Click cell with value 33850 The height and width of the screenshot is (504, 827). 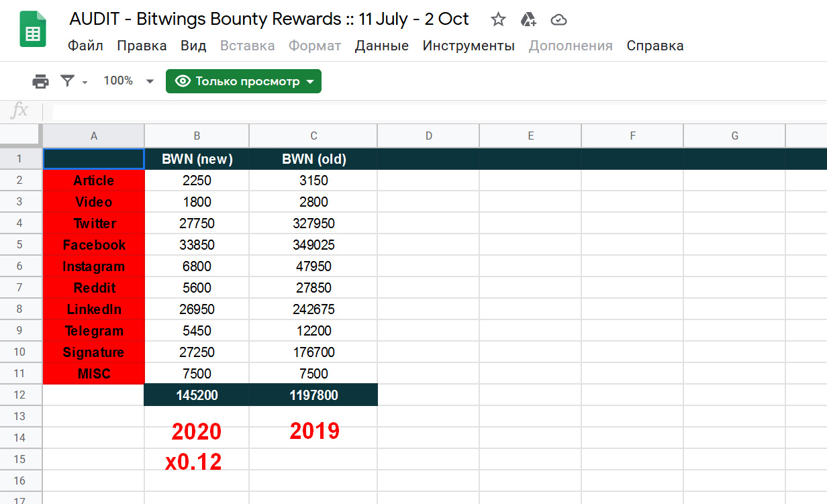point(197,245)
